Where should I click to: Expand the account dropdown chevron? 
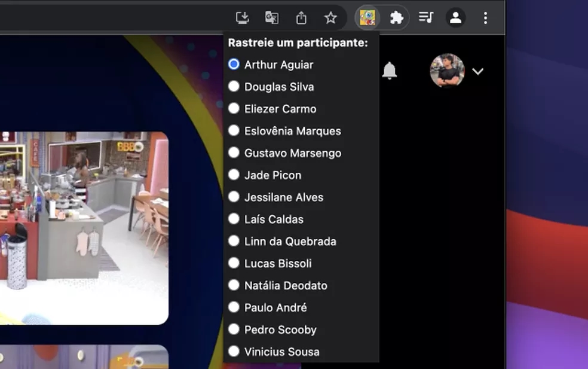[x=478, y=71]
